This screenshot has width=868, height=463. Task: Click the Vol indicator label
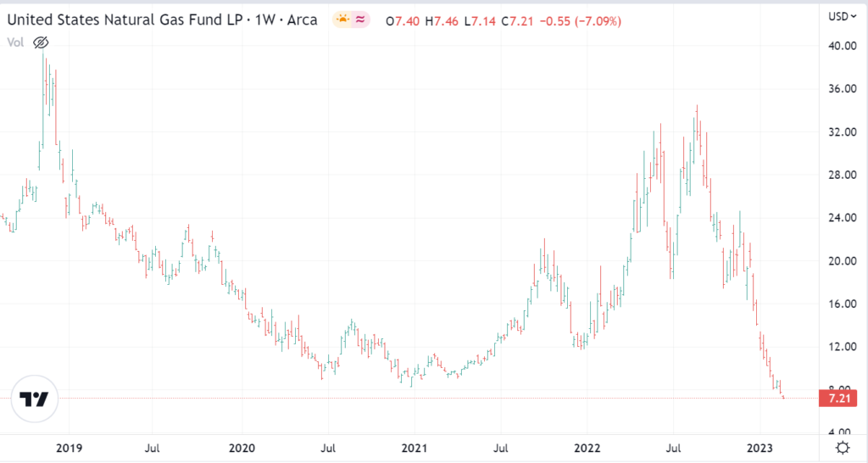pos(15,42)
